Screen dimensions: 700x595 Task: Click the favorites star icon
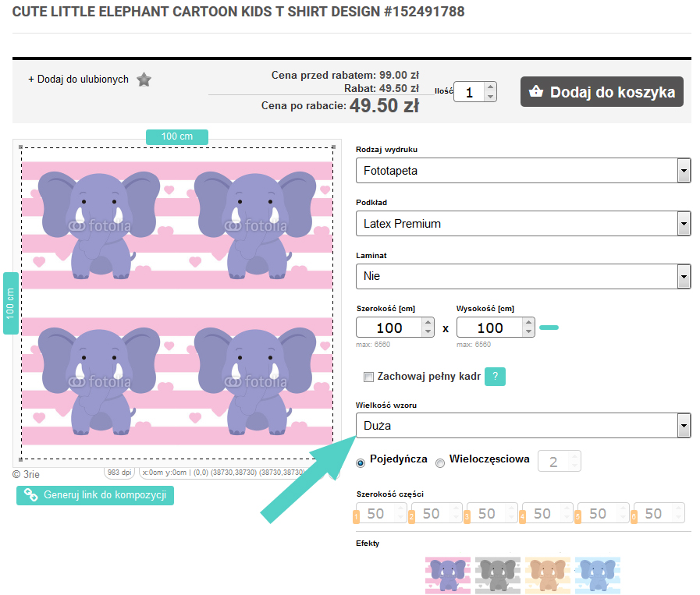144,80
